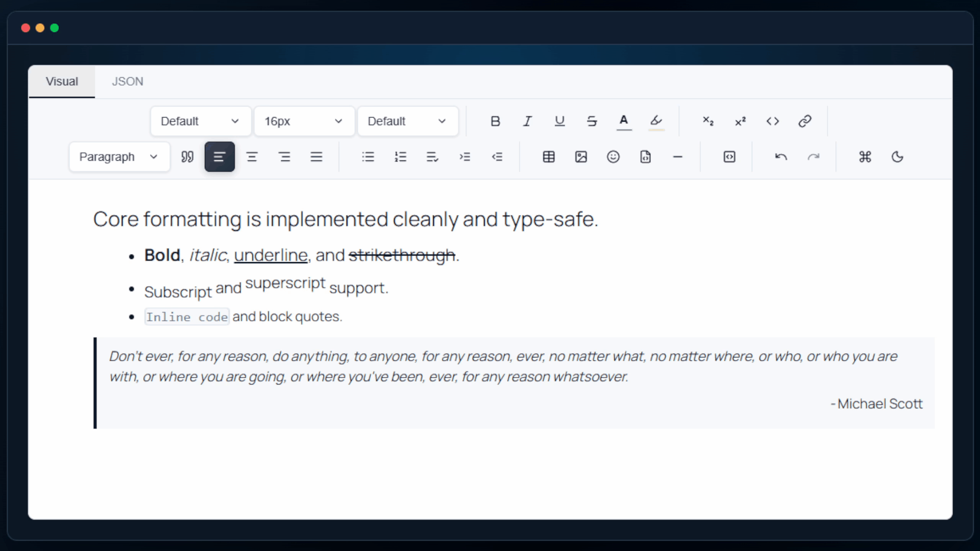The image size is (980, 551).
Task: Open the font family dropdown
Action: tap(200, 121)
